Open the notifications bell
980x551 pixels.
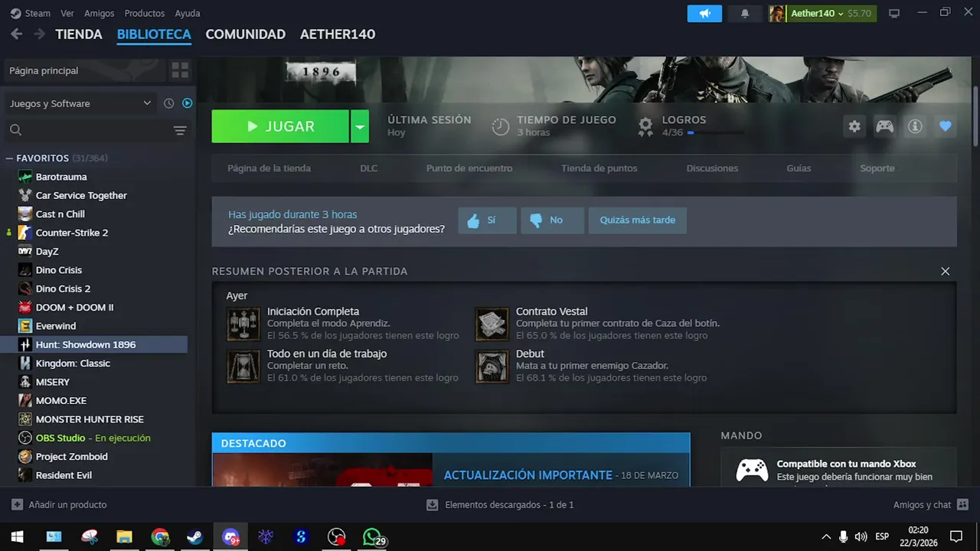pyautogui.click(x=745, y=14)
